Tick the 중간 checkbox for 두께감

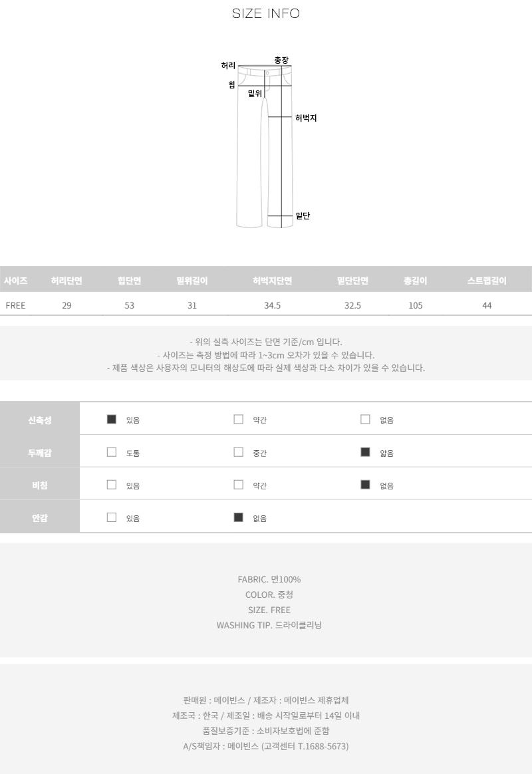coord(238,452)
